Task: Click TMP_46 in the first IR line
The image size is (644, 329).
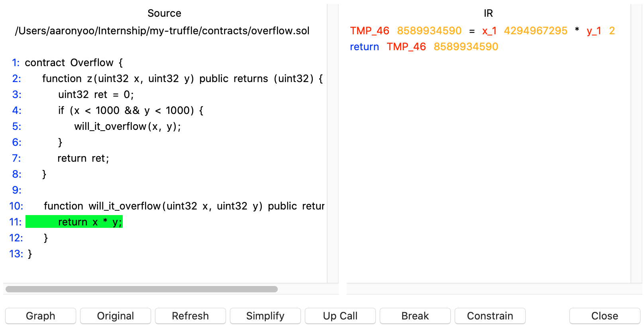Action: tap(369, 31)
